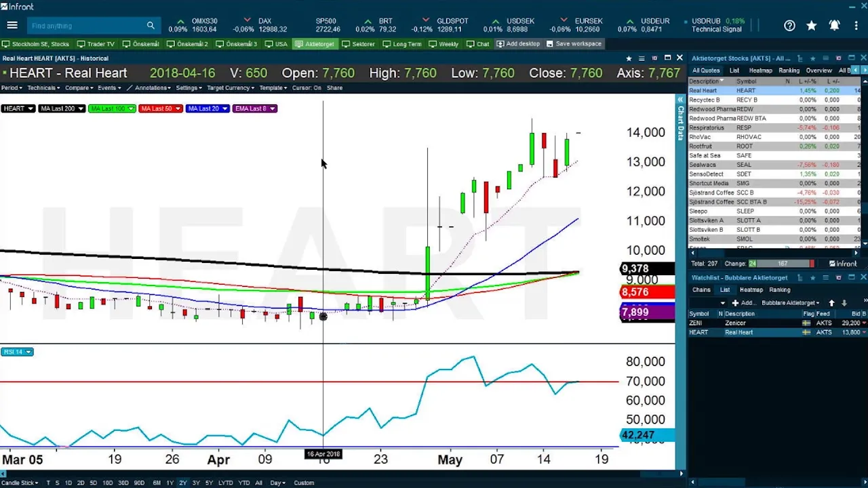This screenshot has width=868, height=488.
Task: Open the notifications bell icon
Action: point(834,26)
